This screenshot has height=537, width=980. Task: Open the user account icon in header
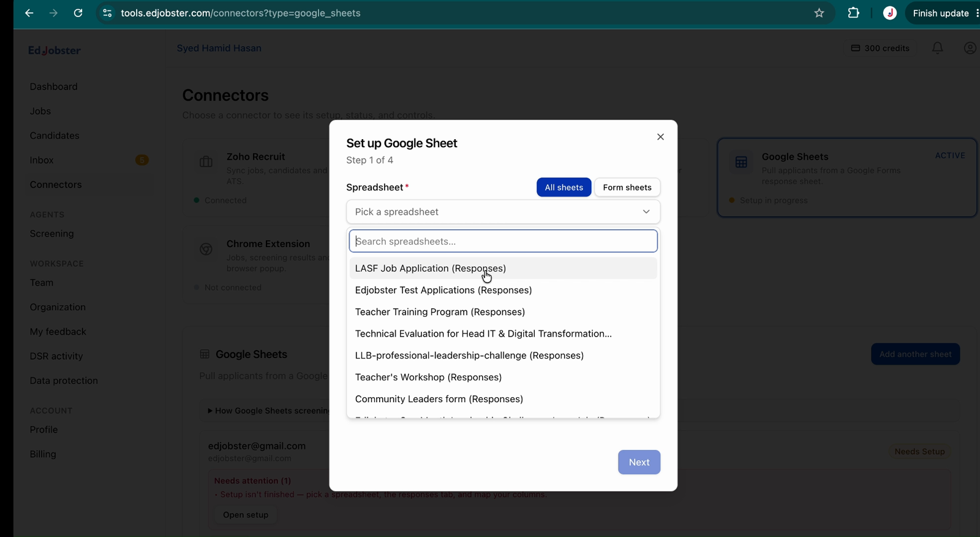(x=970, y=48)
